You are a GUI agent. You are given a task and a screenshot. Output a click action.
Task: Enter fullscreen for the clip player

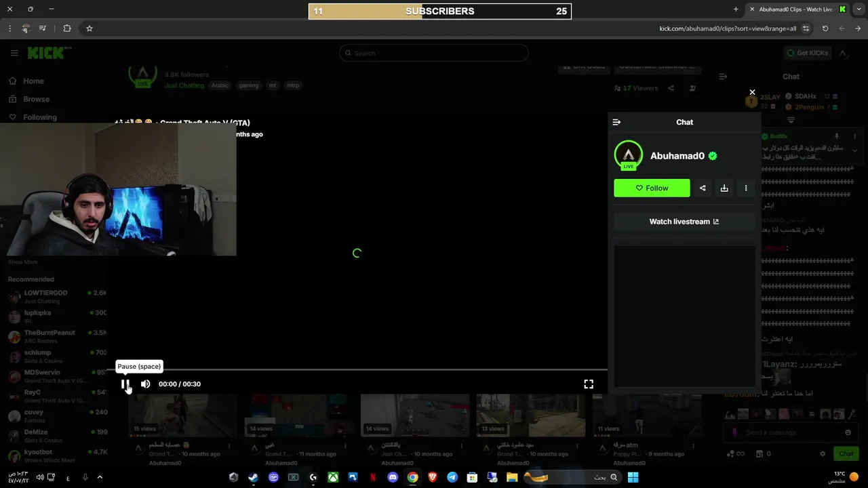click(x=589, y=384)
